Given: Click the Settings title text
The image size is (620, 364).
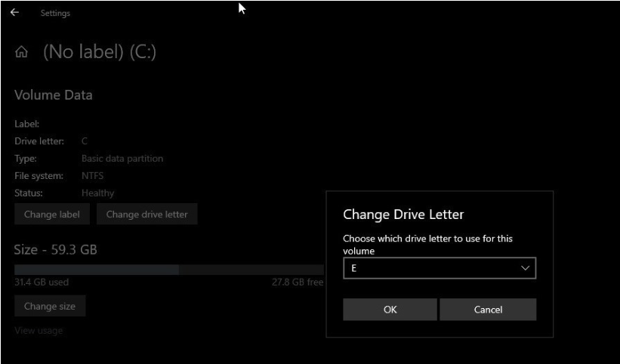Looking at the screenshot, I should tap(55, 13).
